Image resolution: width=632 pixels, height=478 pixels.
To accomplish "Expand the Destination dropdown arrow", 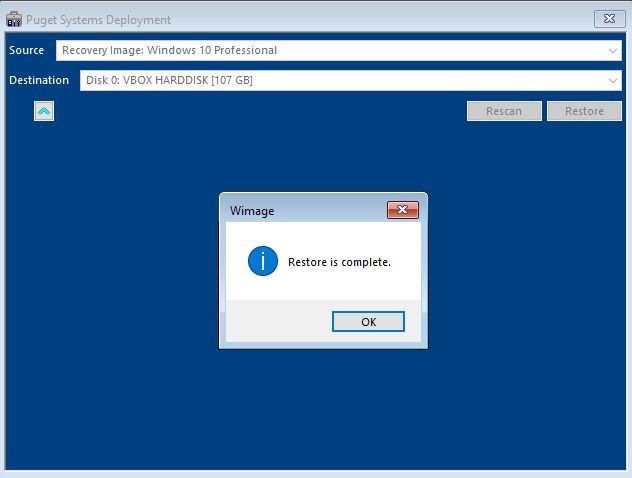I will pyautogui.click(x=613, y=80).
